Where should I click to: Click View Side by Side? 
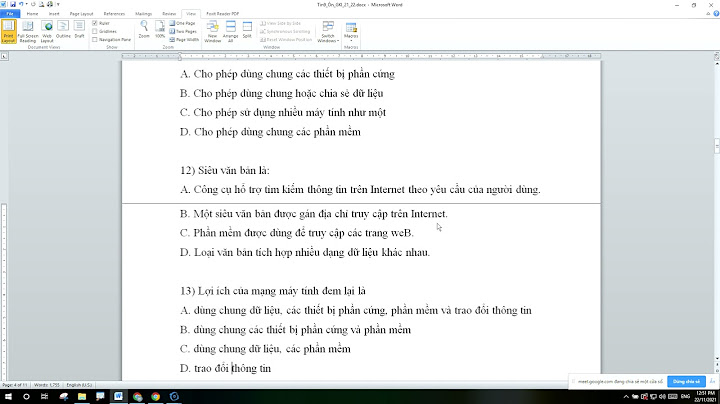[x=281, y=23]
